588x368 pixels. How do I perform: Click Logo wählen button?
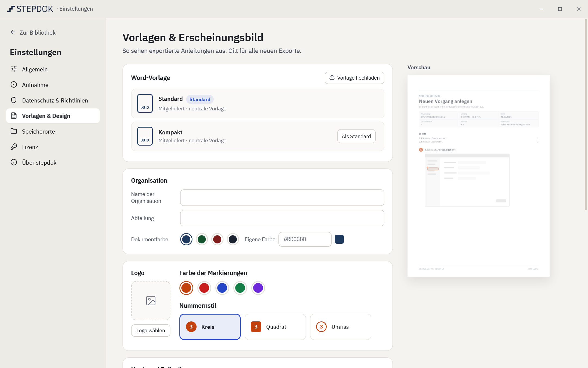151,330
